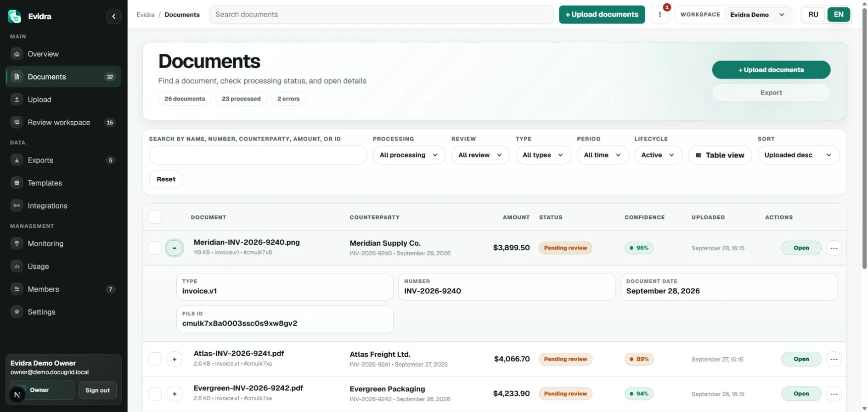Expand the Atlas-INV-2026-9241.pdf row details
868x412 pixels.
point(175,359)
